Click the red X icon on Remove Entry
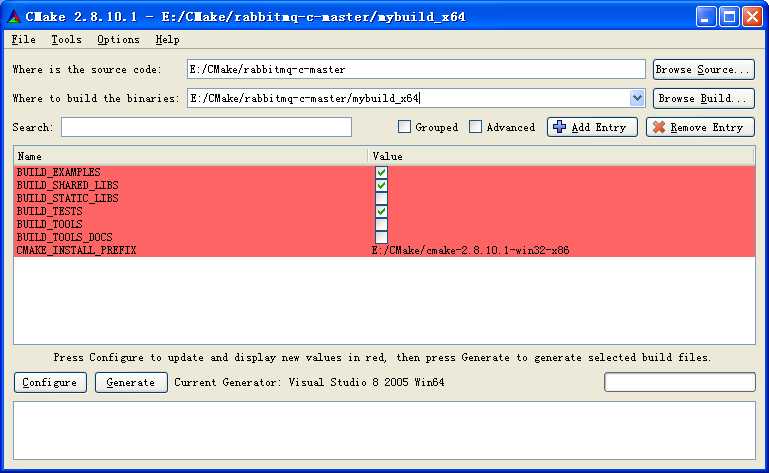 pyautogui.click(x=659, y=127)
